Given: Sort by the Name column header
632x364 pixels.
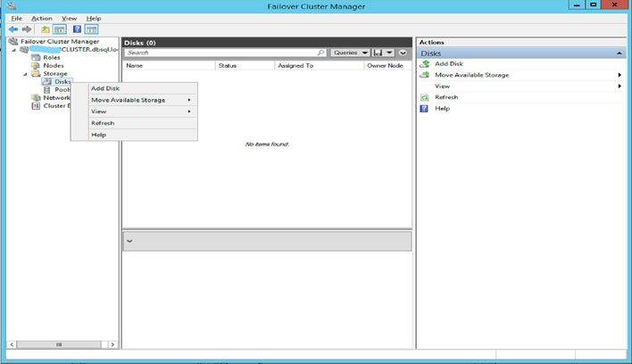Looking at the screenshot, I should coord(169,65).
